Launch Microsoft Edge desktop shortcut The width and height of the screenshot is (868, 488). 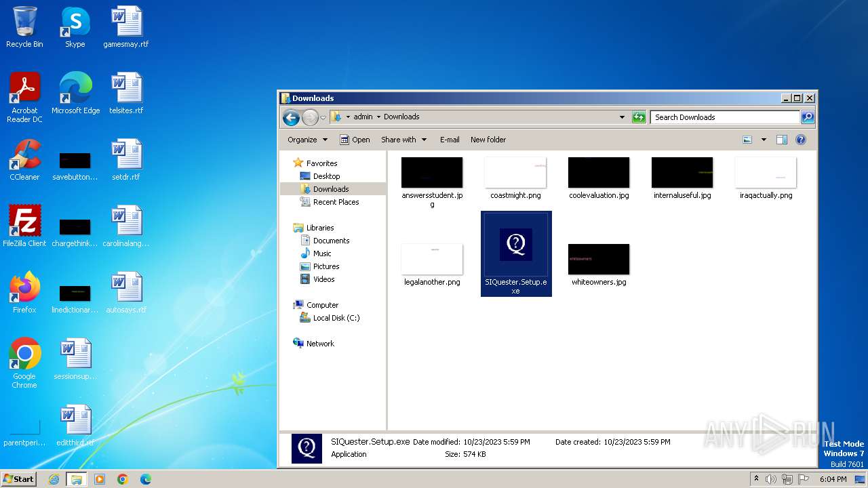coord(75,94)
